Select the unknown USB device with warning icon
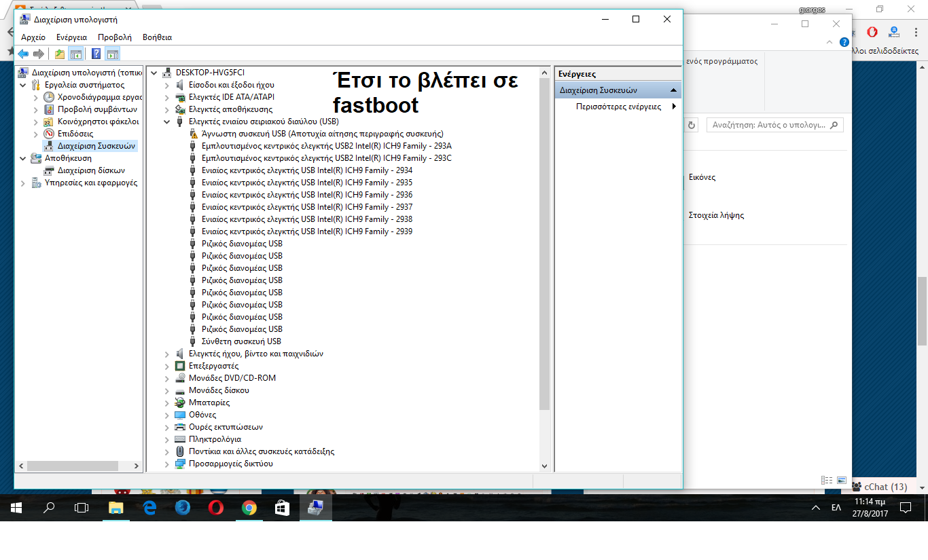The width and height of the screenshot is (928, 560). click(x=322, y=134)
